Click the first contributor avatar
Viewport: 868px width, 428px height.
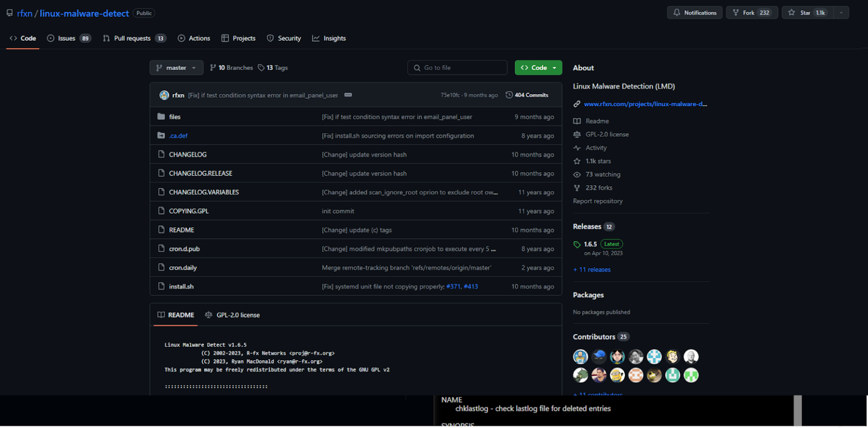pos(580,356)
